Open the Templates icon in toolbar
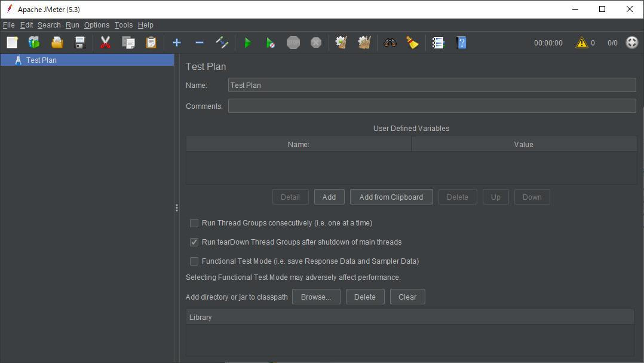 click(34, 42)
